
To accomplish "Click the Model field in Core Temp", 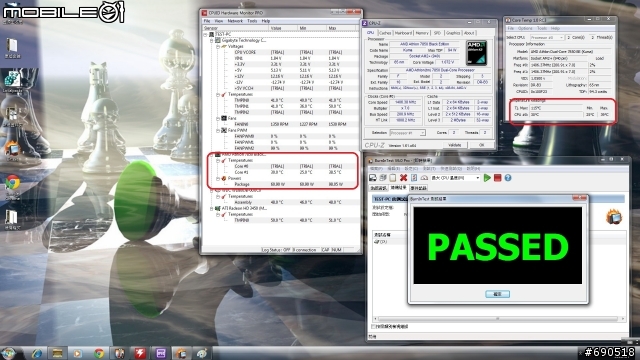I will coord(570,51).
